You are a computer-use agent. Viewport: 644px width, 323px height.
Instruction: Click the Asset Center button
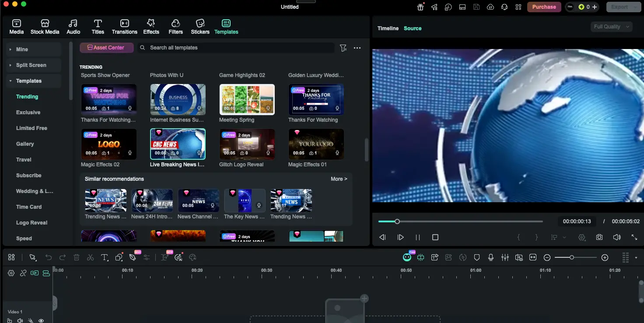[x=106, y=48]
